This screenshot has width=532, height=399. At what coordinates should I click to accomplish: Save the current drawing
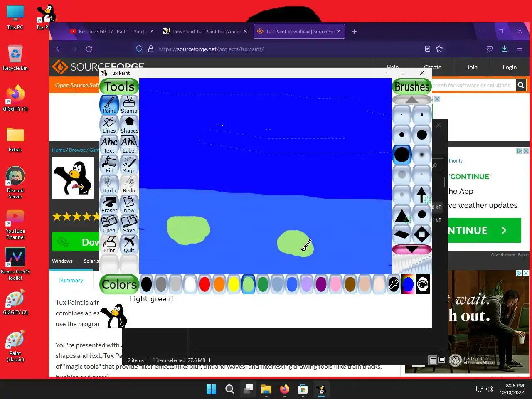(129, 224)
